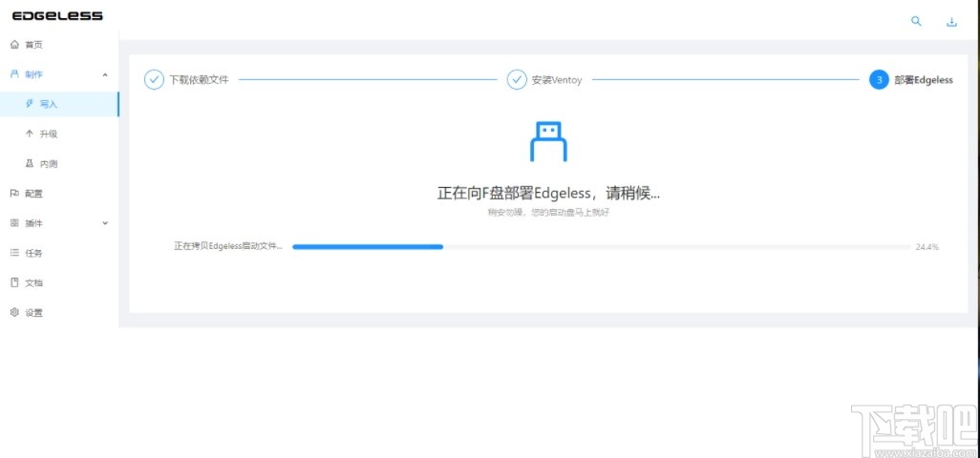The height and width of the screenshot is (458, 980).
Task: Select 写入 in the sidebar
Action: coord(59,104)
